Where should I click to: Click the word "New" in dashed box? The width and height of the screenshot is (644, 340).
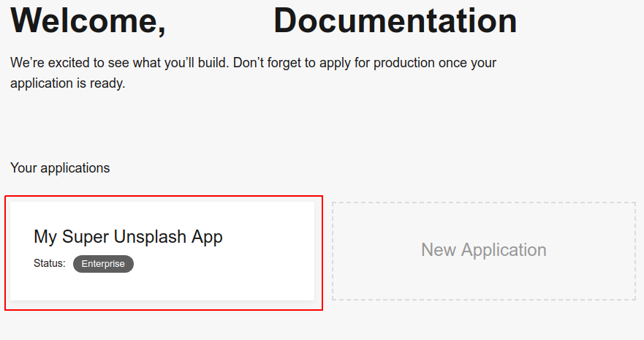click(x=438, y=250)
